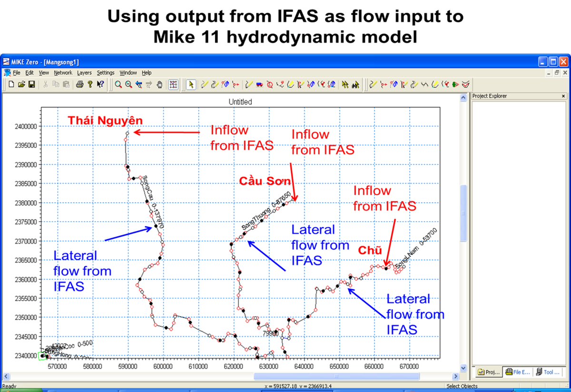Select the Zoom In magnifier
The height and width of the screenshot is (392, 571).
tap(118, 84)
